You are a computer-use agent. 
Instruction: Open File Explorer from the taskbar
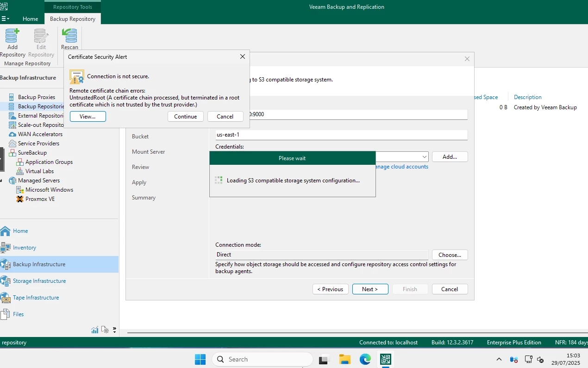[x=344, y=359]
